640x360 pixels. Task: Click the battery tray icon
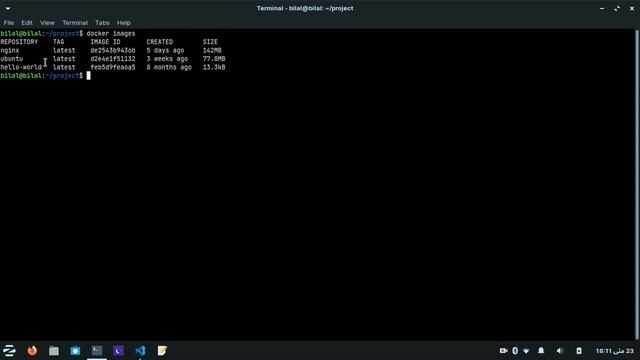tap(579, 351)
